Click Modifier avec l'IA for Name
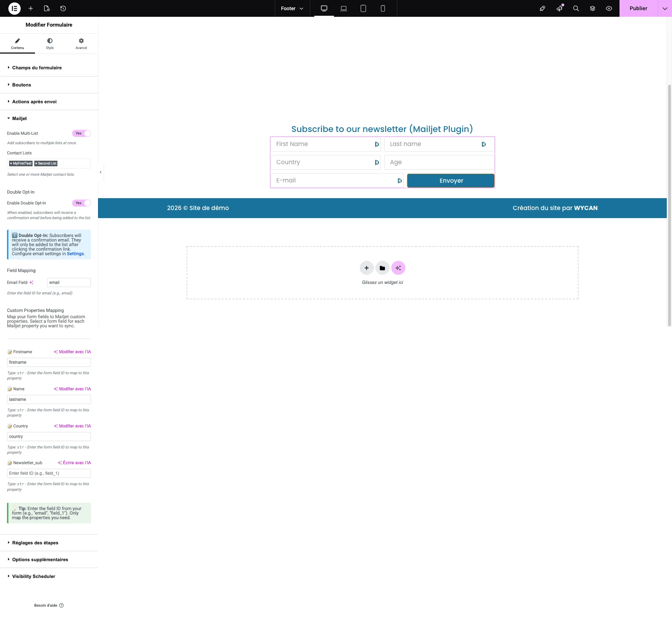This screenshot has height=627, width=672. [72, 389]
